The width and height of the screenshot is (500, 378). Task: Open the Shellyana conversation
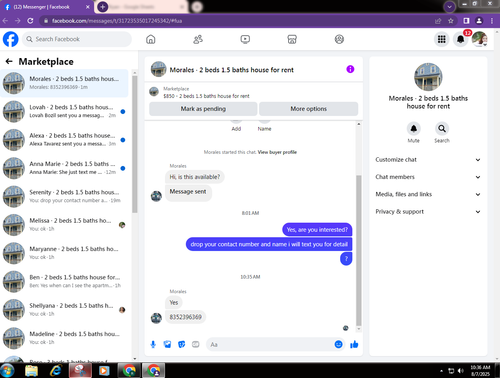pyautogui.click(x=64, y=310)
